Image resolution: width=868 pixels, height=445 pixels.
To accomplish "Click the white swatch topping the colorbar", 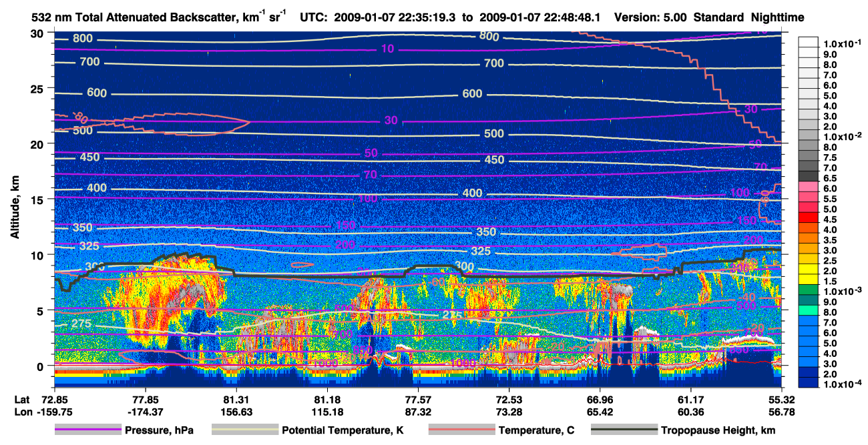I will coord(810,42).
